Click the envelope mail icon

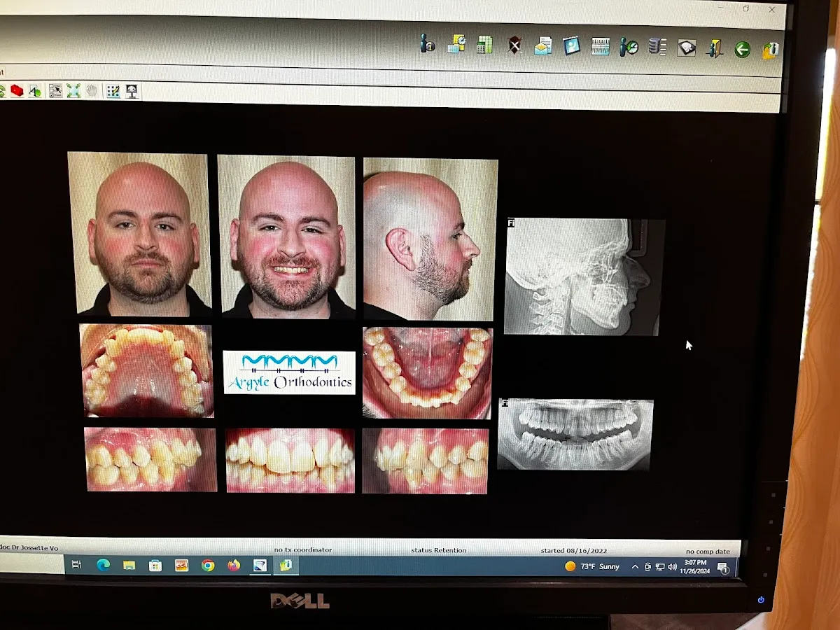coord(541,46)
